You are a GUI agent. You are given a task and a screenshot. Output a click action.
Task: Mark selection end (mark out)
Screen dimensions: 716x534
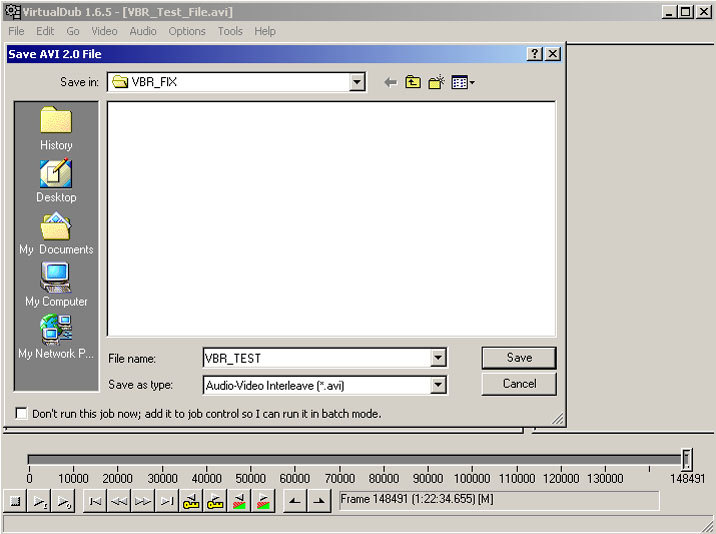[x=319, y=502]
